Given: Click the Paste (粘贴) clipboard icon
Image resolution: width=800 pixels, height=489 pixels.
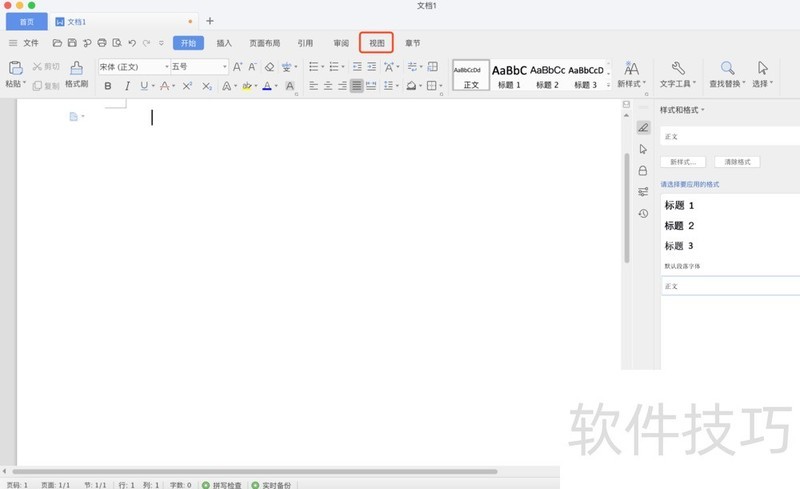Looking at the screenshot, I should (16, 69).
